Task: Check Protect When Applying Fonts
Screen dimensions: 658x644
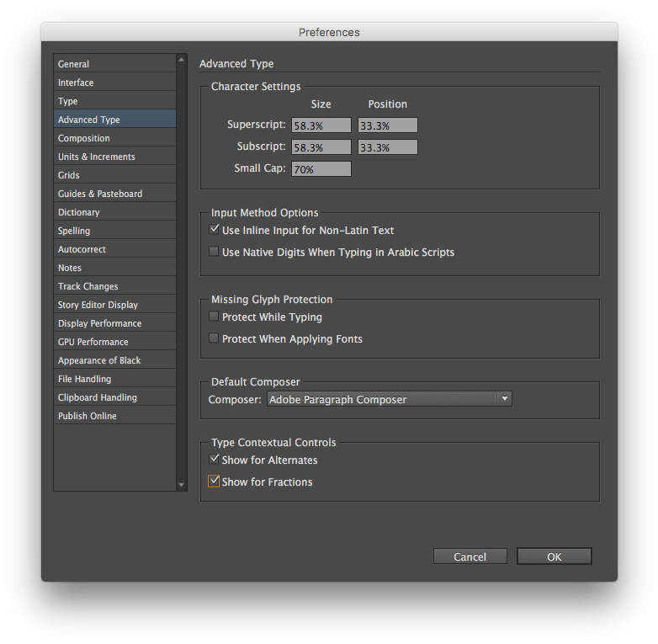Action: click(x=214, y=338)
